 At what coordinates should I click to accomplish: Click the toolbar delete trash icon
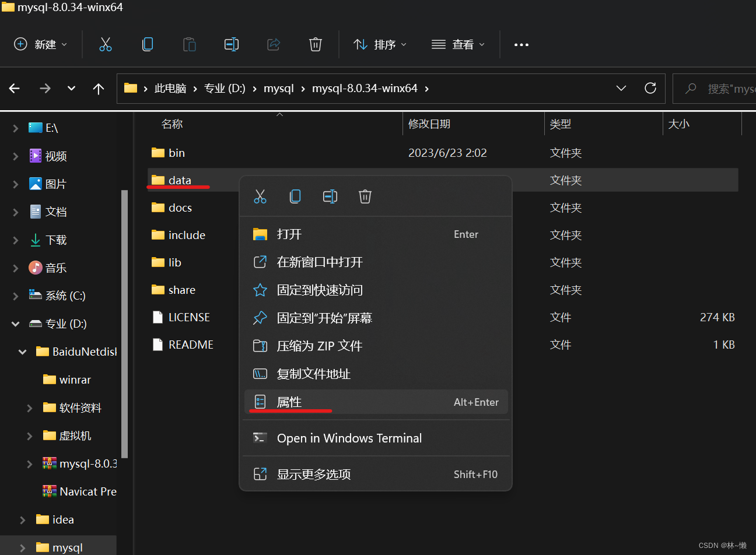[315, 45]
